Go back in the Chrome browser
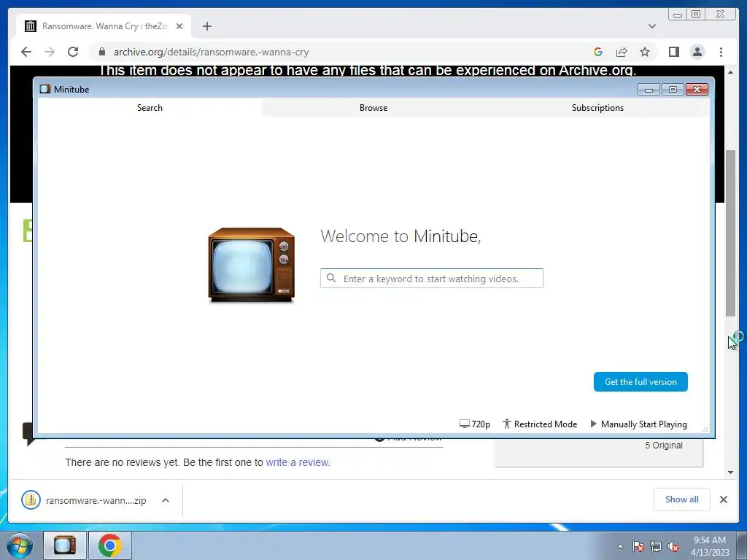Viewport: 747px width, 560px height. (26, 52)
